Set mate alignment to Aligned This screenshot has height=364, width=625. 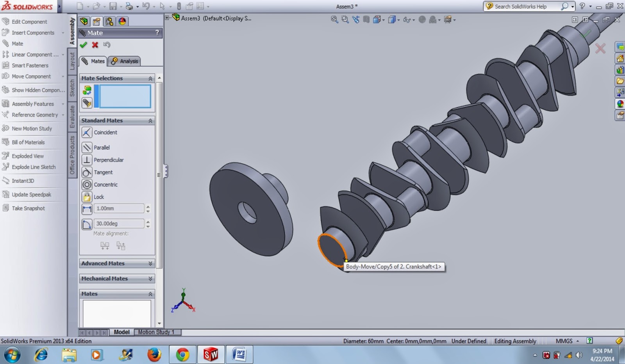104,245
